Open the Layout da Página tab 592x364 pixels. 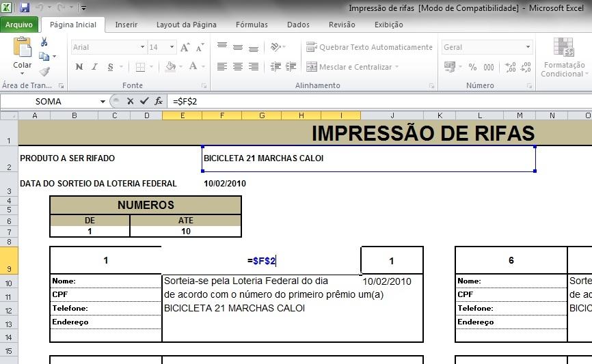[186, 25]
